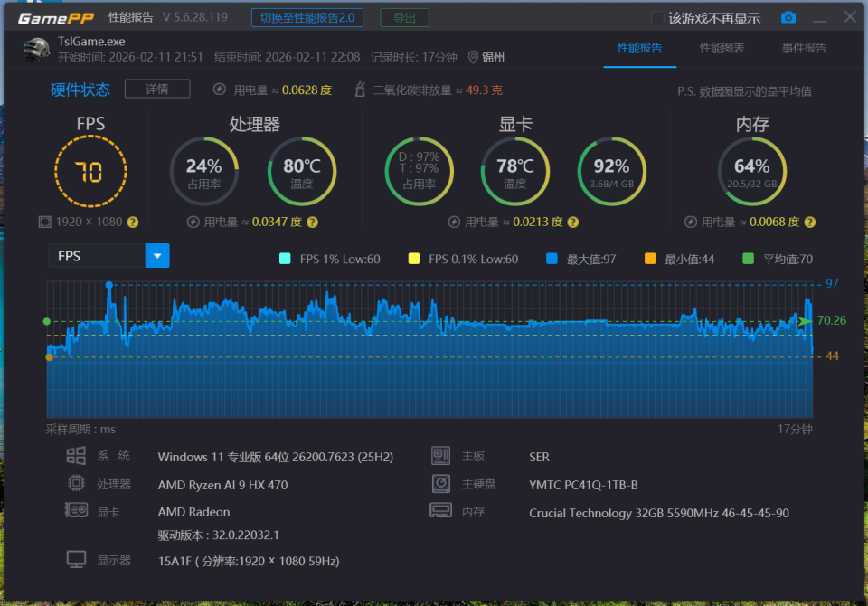Click the CPU chip icon next to 处理器

pos(76,483)
